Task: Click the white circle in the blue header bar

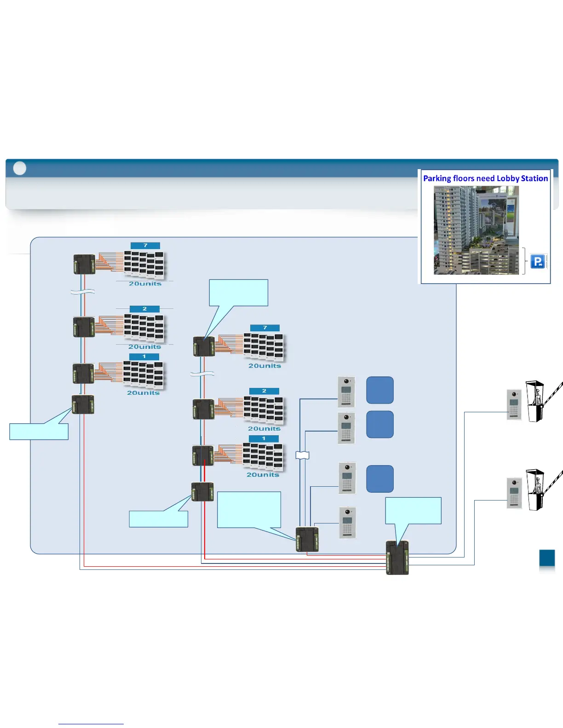Action: tap(20, 168)
